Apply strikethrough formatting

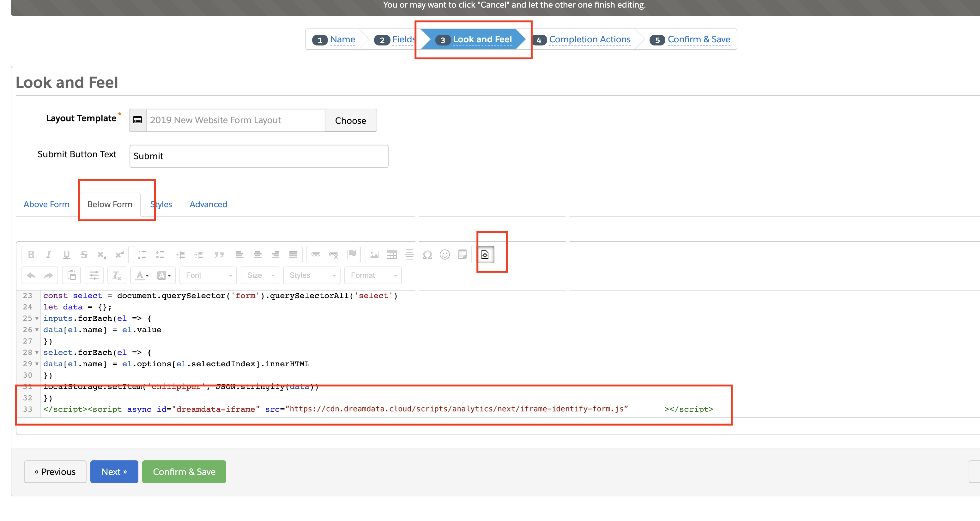coord(84,255)
